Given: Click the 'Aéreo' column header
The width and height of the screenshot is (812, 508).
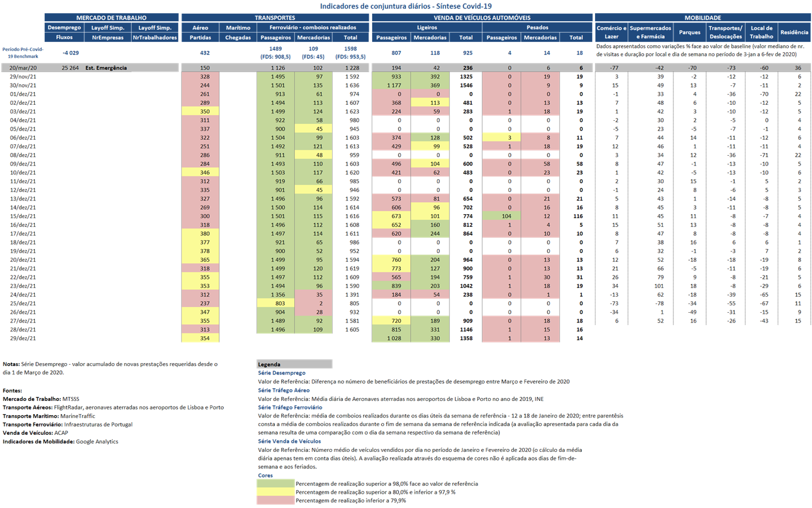Looking at the screenshot, I should coord(200,27).
